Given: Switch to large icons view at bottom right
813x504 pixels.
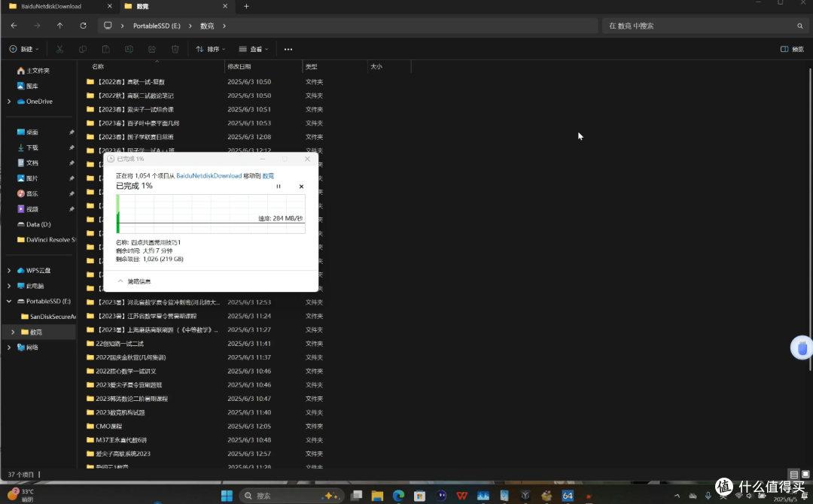Looking at the screenshot, I should point(805,474).
